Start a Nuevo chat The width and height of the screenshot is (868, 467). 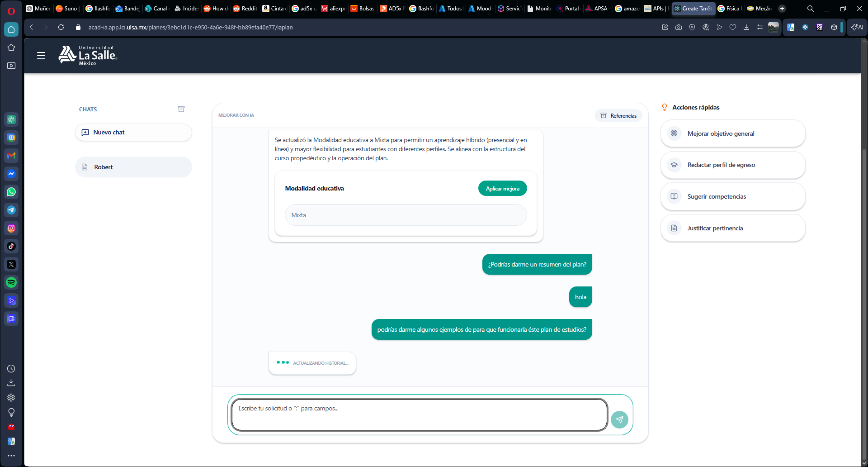(x=133, y=132)
